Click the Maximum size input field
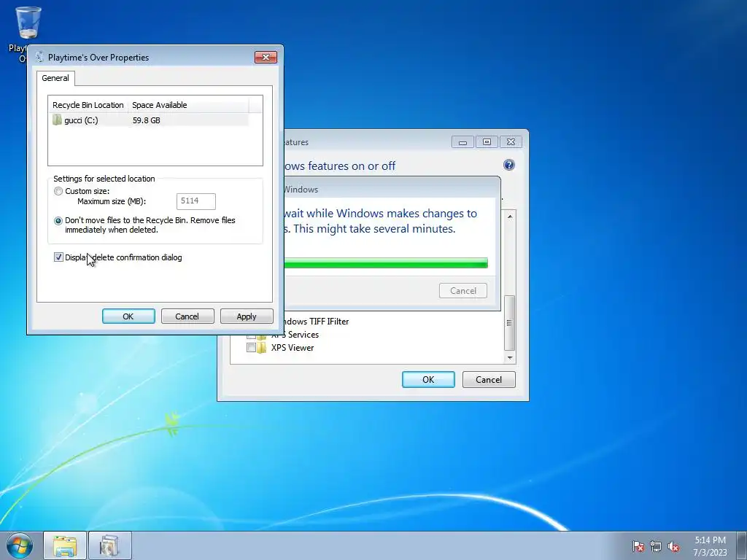 [196, 201]
